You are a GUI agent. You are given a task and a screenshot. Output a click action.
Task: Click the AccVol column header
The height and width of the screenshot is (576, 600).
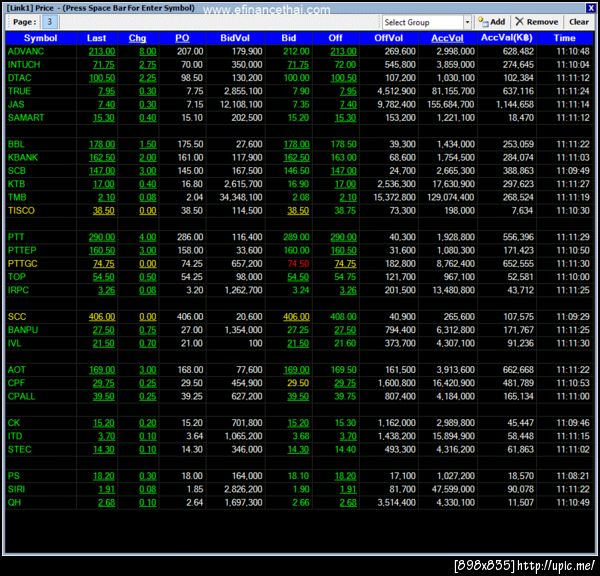tap(447, 38)
